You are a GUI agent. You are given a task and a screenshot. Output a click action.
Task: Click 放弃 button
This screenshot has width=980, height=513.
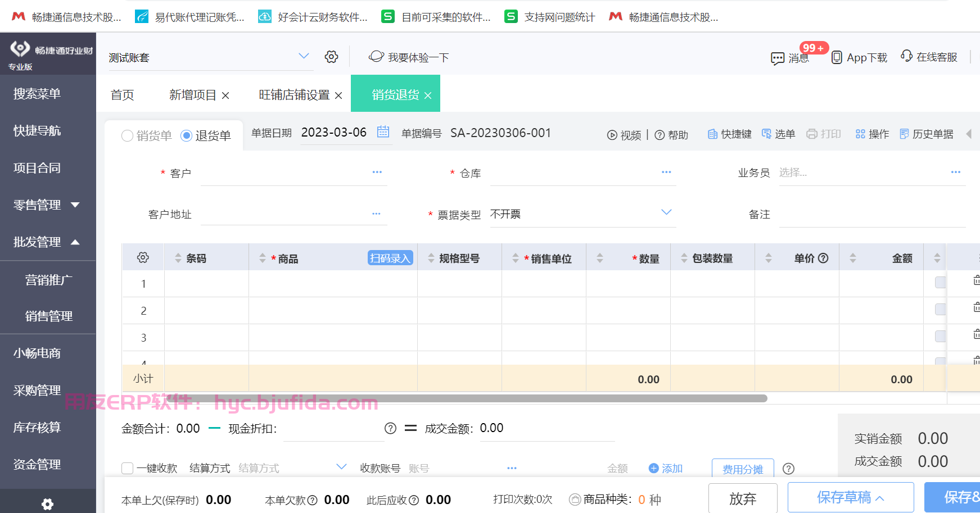pyautogui.click(x=743, y=498)
